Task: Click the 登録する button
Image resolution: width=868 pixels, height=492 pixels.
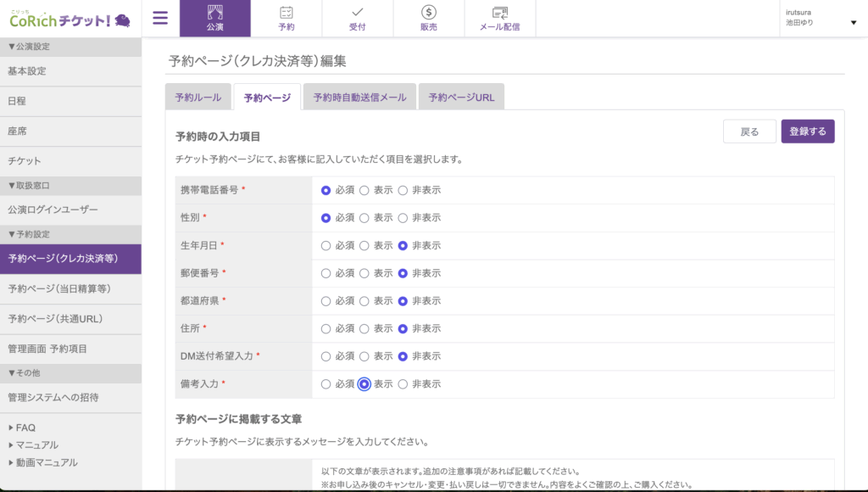Action: (x=807, y=131)
